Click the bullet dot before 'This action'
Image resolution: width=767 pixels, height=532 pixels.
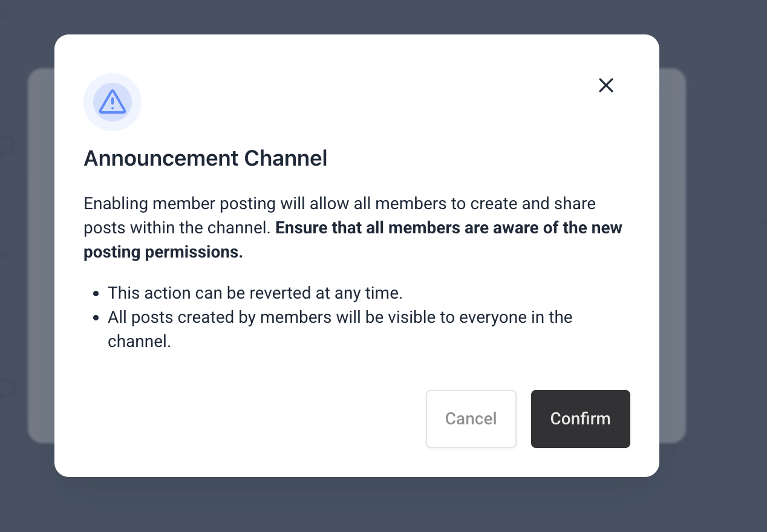pos(96,294)
